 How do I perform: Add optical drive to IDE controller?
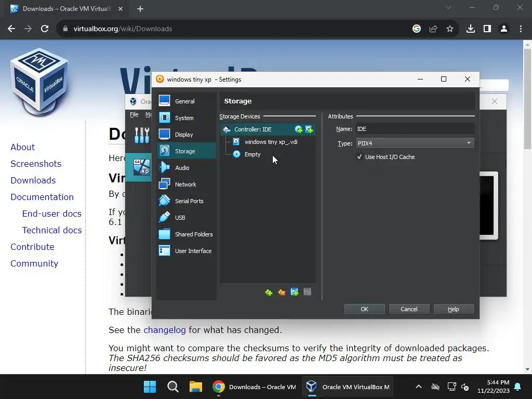299,129
